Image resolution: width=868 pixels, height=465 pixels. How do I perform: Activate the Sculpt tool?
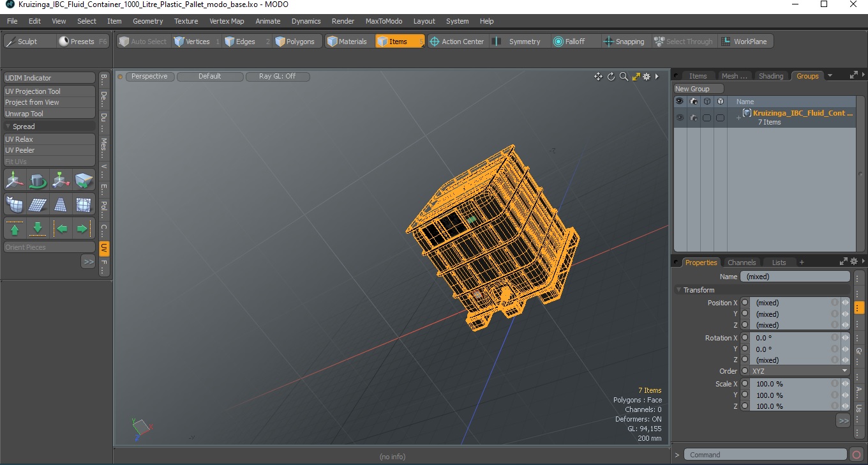[x=29, y=42]
